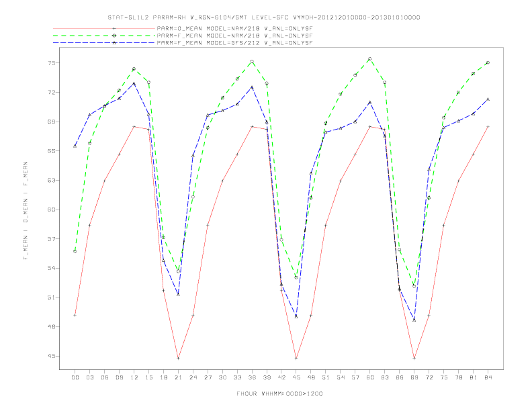Click x-axis tick label 63
The image size is (532, 411).
385,377
